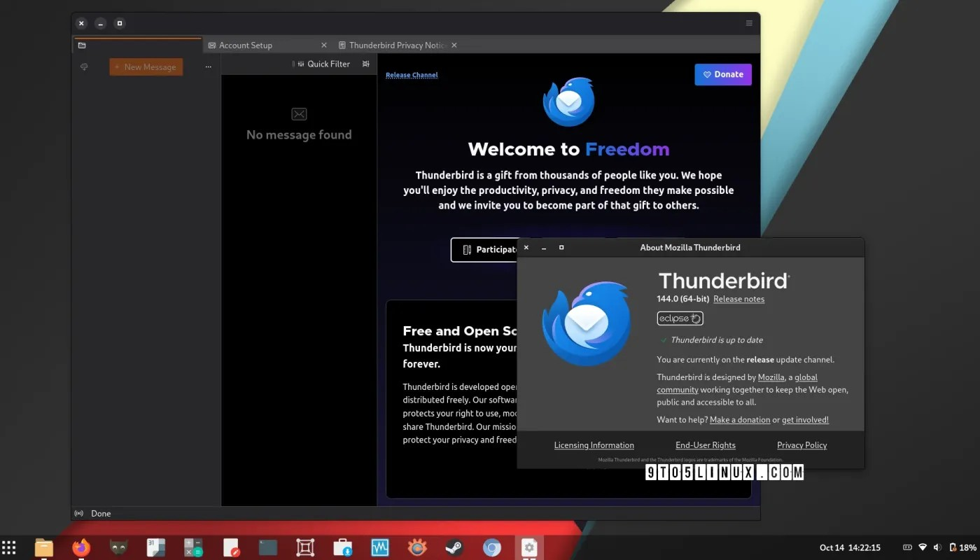Click the eclipse codename badge in About dialog
The image size is (980, 560).
[680, 318]
